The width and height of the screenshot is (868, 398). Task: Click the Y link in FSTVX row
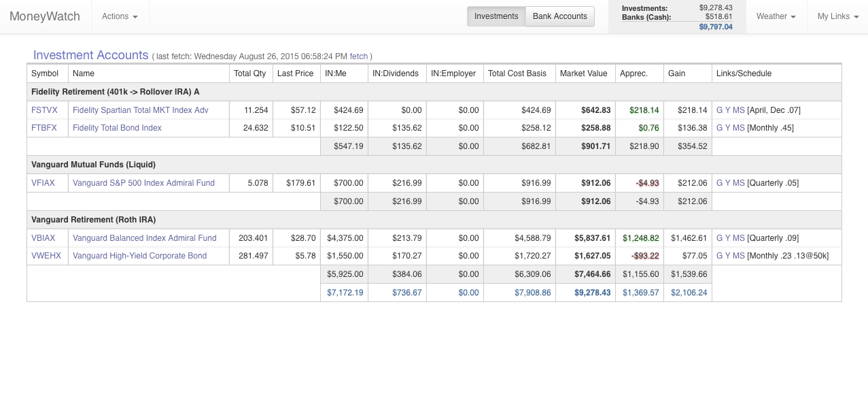click(x=728, y=110)
